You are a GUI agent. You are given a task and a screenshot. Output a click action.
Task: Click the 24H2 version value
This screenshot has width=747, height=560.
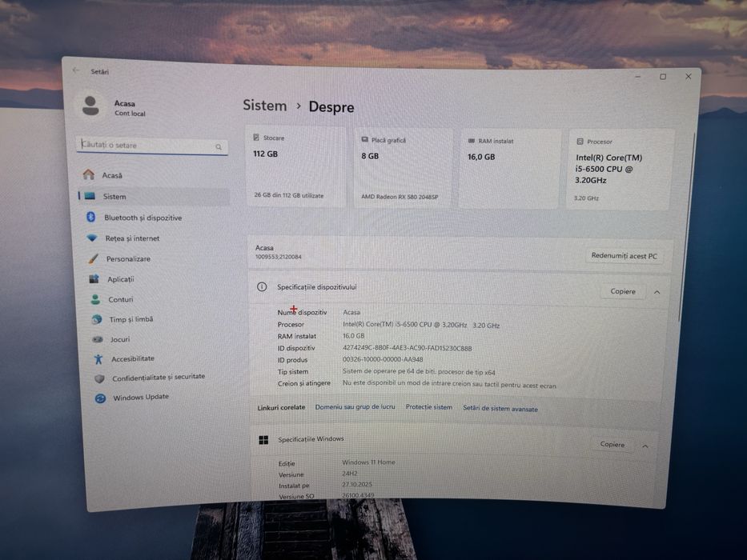[349, 474]
